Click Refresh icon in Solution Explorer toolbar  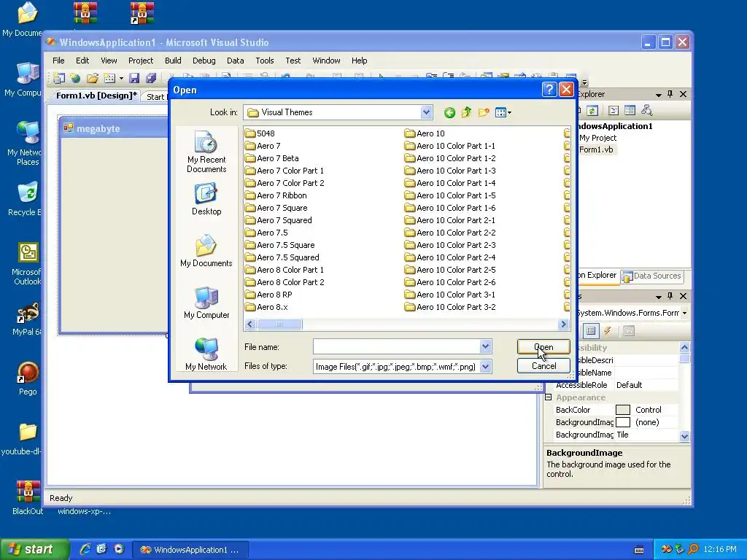[x=592, y=111]
